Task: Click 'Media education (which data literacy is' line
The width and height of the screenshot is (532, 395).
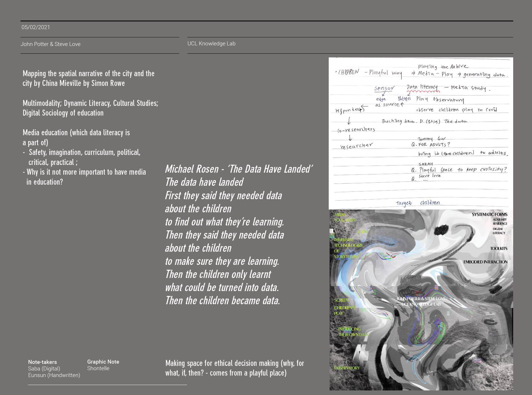Action: (x=76, y=133)
